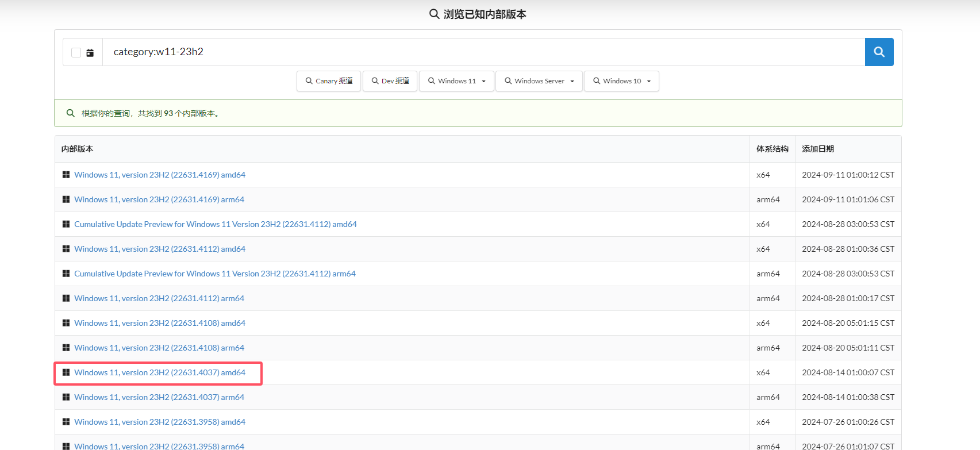The width and height of the screenshot is (980, 450).
Task: Click Windows logo icon beside 22631.4108 arm64 row
Action: [x=66, y=348]
